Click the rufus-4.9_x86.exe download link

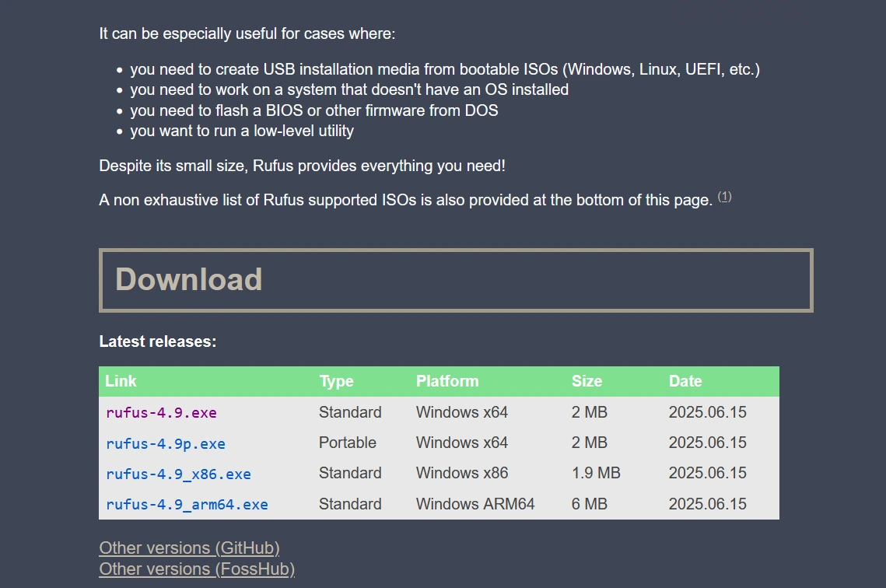[178, 474]
